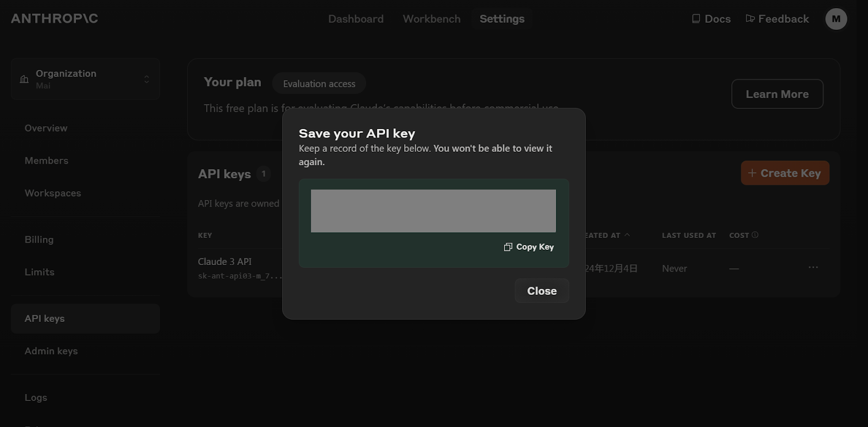
Task: Open the Workbench tab
Action: tap(431, 19)
